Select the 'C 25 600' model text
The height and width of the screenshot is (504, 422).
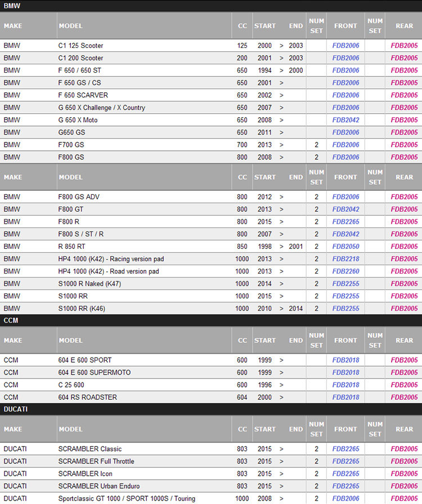[71, 385]
